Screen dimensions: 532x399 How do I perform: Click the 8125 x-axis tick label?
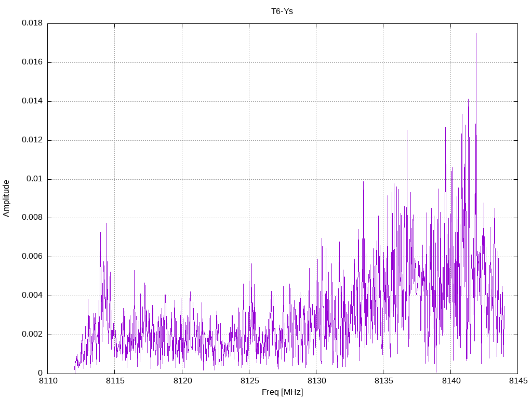tap(249, 381)
